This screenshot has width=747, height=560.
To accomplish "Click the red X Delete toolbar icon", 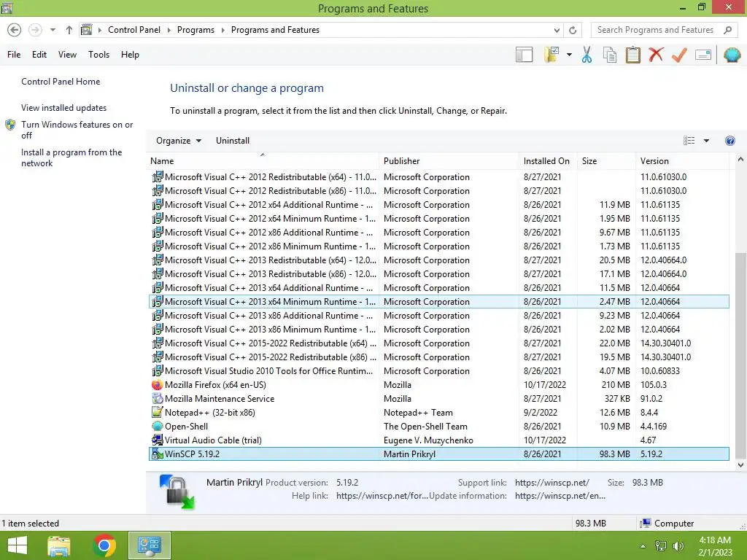I will [656, 54].
